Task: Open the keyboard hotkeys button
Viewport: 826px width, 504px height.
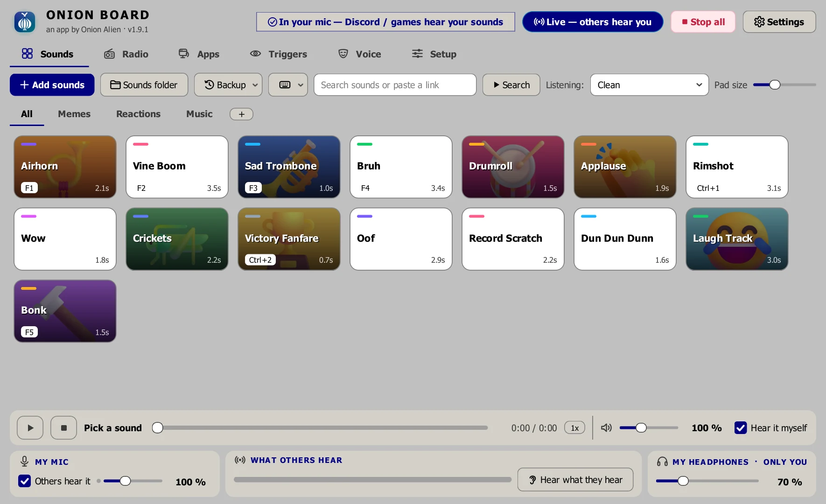Action: coord(288,85)
